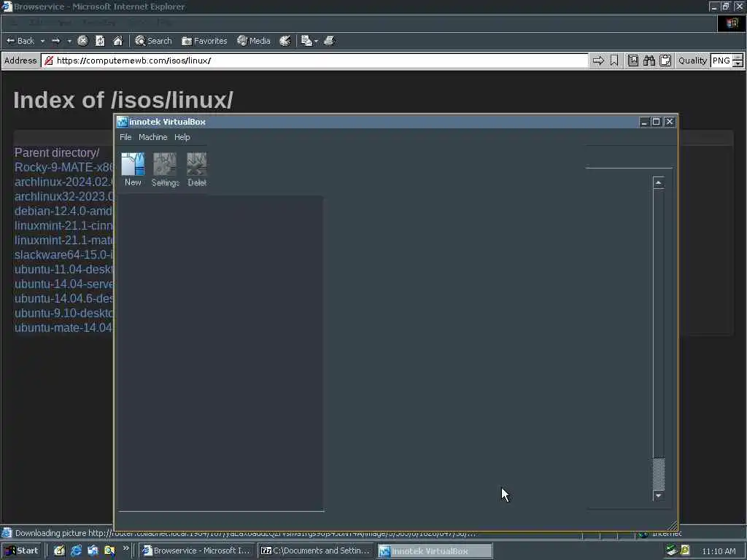Click the yellow tray icon beside the clock
The height and width of the screenshot is (560, 747).
686,551
